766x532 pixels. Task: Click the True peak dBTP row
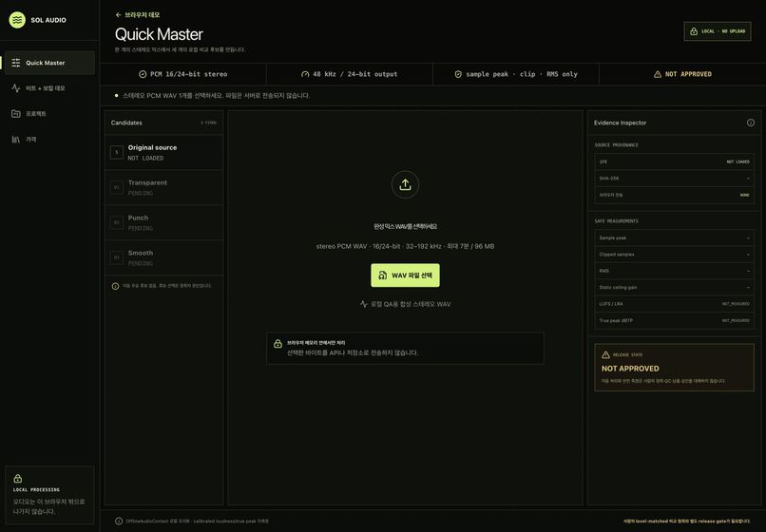(674, 320)
